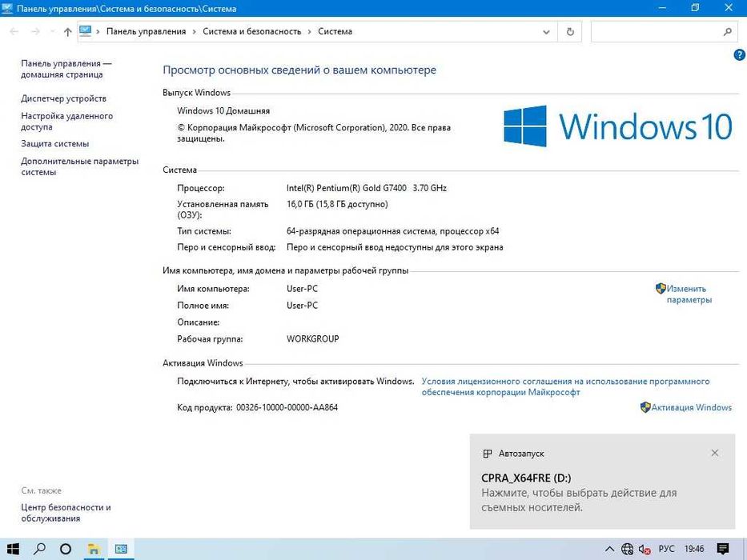Open 'Дополнительные параметры системы' link

click(x=79, y=166)
